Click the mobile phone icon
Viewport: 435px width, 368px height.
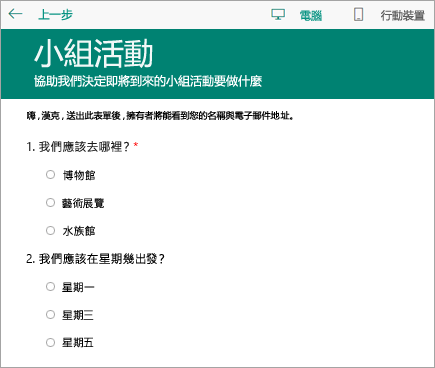358,15
